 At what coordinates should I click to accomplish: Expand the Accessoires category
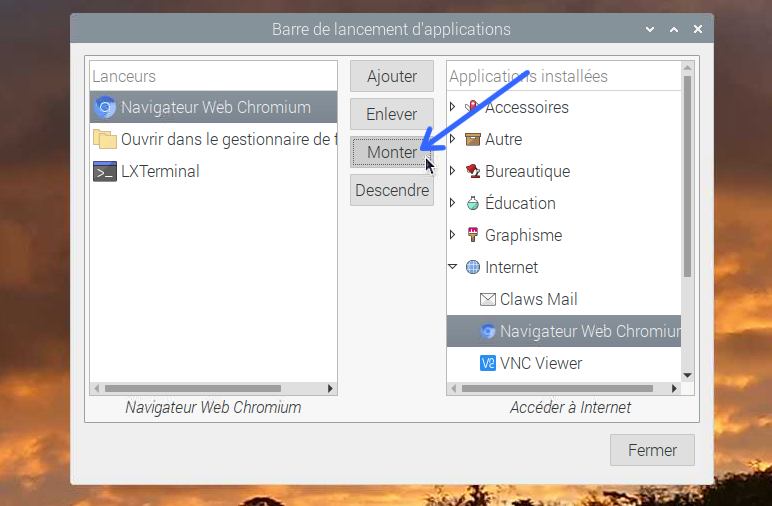pyautogui.click(x=452, y=106)
